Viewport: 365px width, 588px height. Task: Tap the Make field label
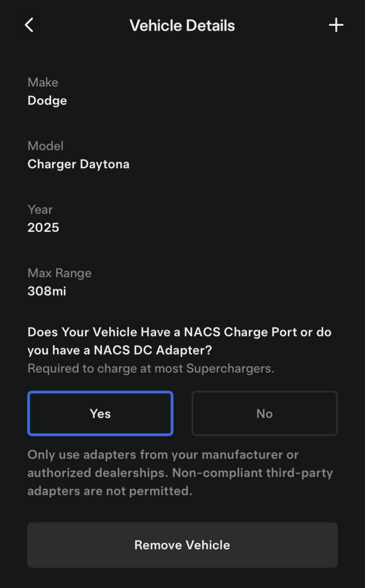pos(43,83)
